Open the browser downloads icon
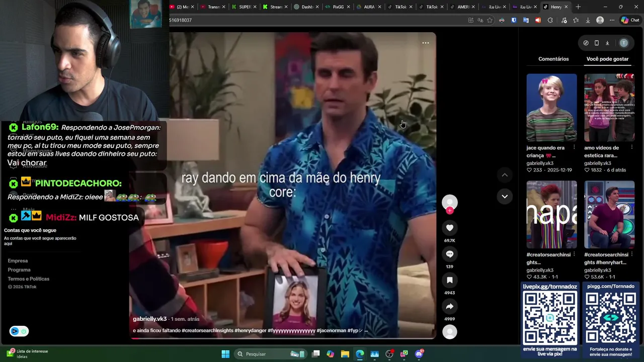The width and height of the screenshot is (644, 362). point(588,20)
